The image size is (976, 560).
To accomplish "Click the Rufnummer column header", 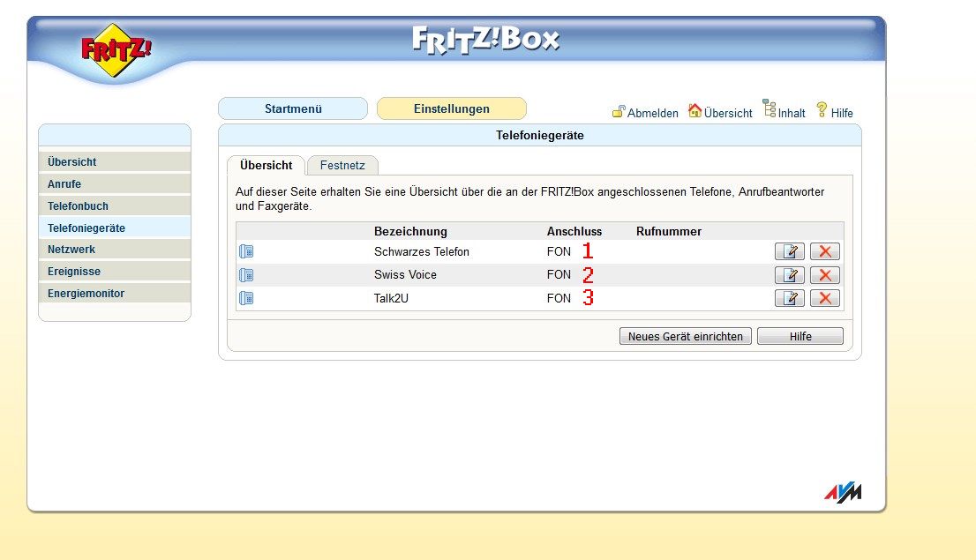I will 669,231.
